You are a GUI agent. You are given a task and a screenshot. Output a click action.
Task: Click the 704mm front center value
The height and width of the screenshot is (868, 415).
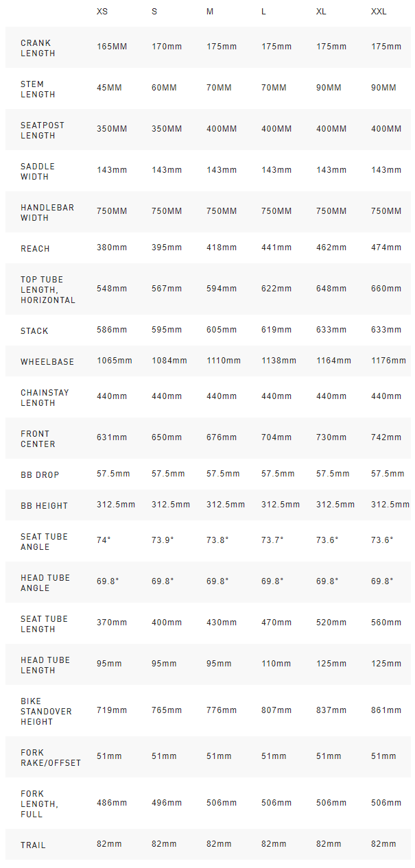[276, 437]
